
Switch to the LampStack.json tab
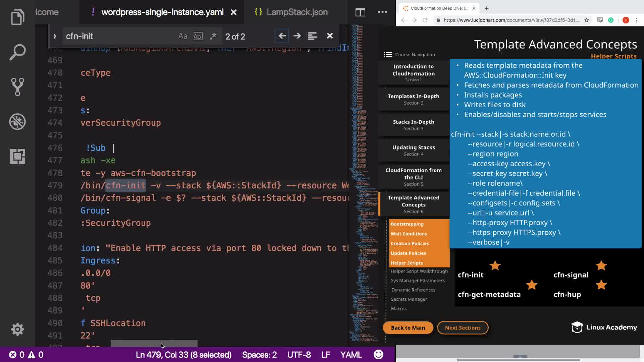297,12
